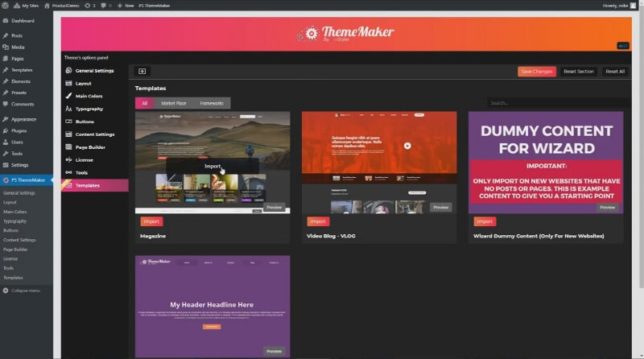Click the Comments bubble icon in sidebar
The width and height of the screenshot is (644, 359).
6,105
